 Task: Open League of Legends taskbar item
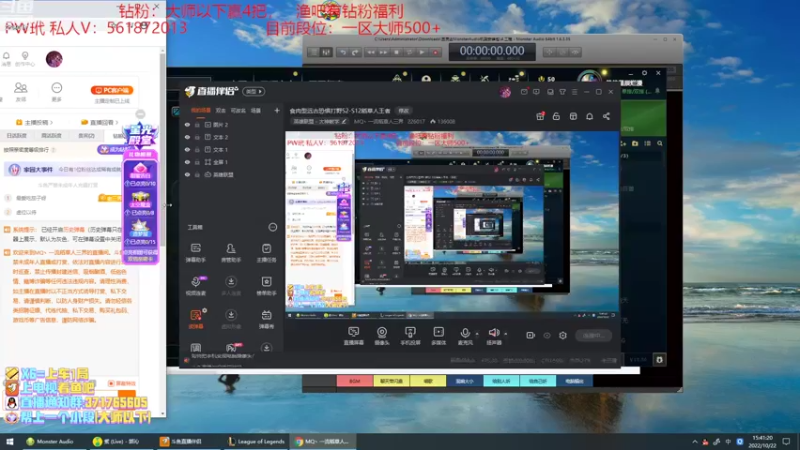(257, 442)
